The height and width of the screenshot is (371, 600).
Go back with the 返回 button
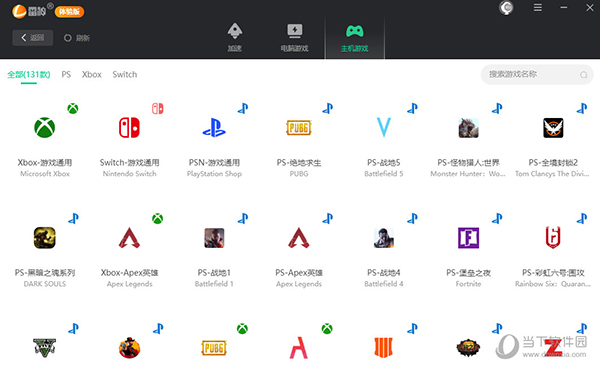click(33, 37)
